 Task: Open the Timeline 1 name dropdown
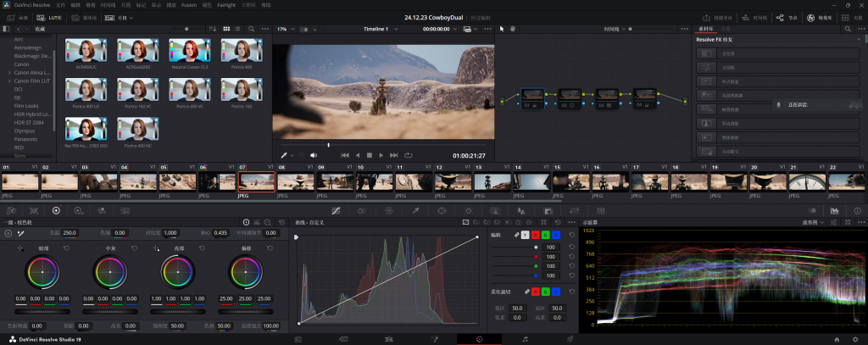tap(377, 29)
